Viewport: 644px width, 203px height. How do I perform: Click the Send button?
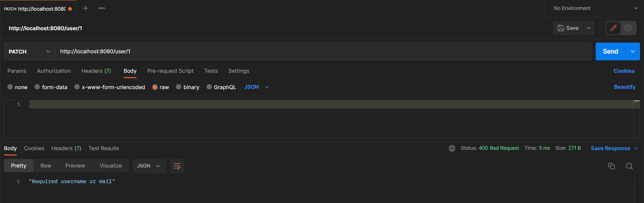point(610,51)
